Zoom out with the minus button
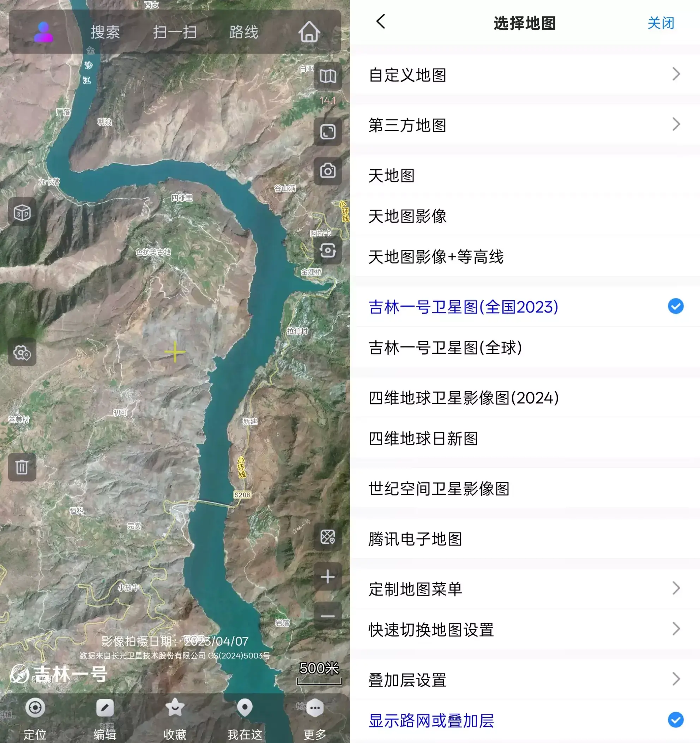 (x=327, y=616)
